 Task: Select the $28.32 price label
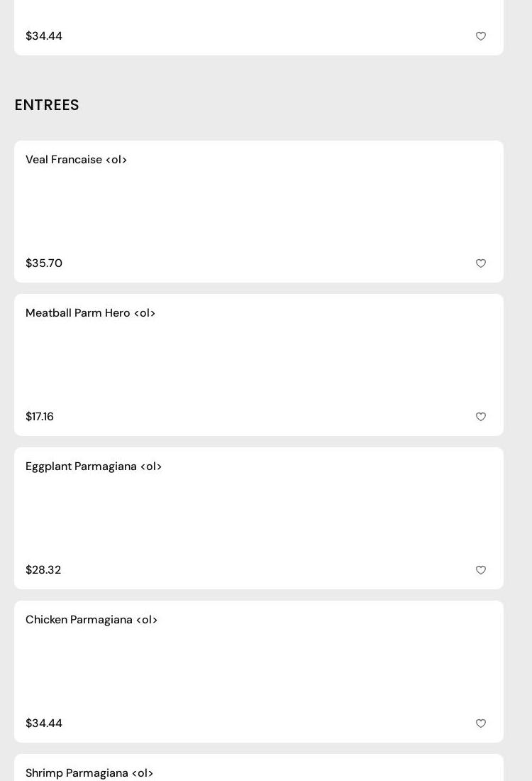pos(43,570)
